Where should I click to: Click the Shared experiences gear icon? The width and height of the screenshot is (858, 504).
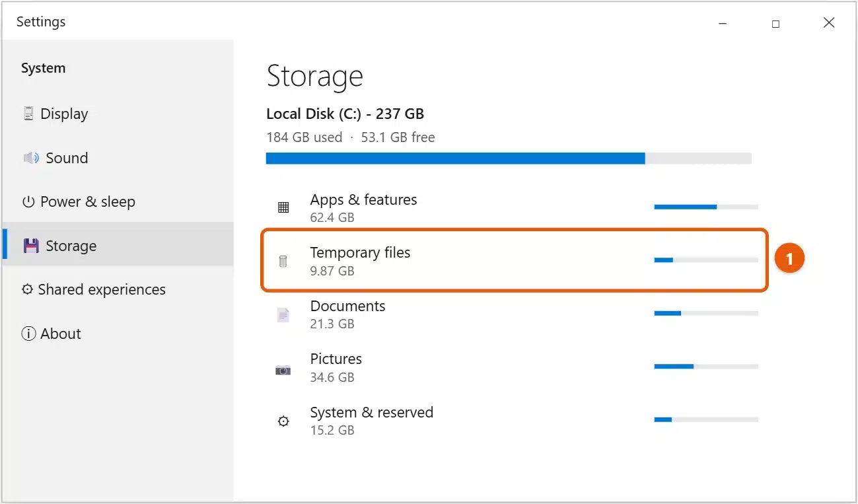click(x=27, y=289)
